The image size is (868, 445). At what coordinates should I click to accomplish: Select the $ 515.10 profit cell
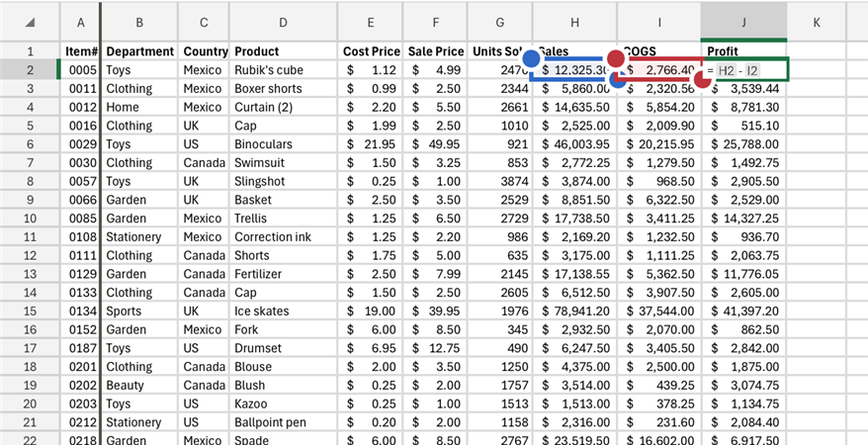tap(744, 126)
